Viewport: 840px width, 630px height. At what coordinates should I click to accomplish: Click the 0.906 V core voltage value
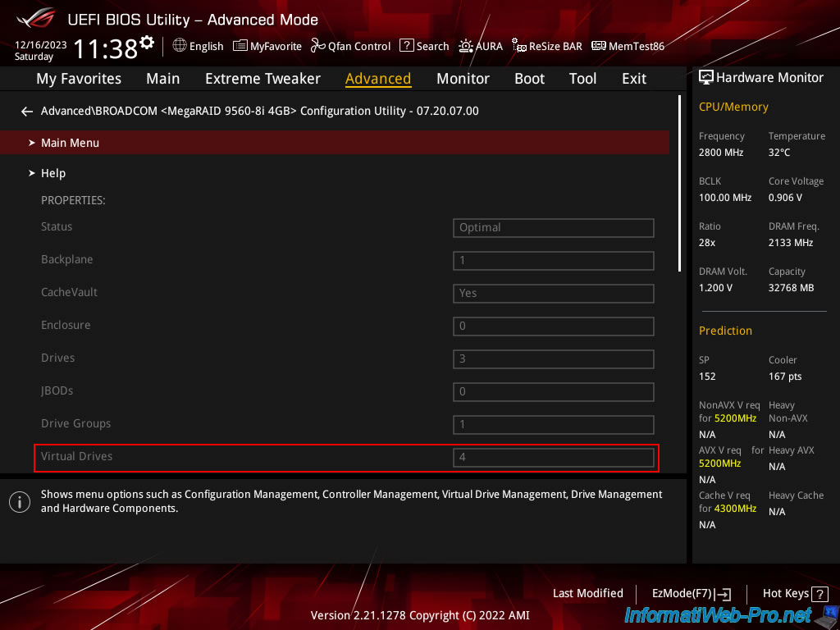[785, 198]
